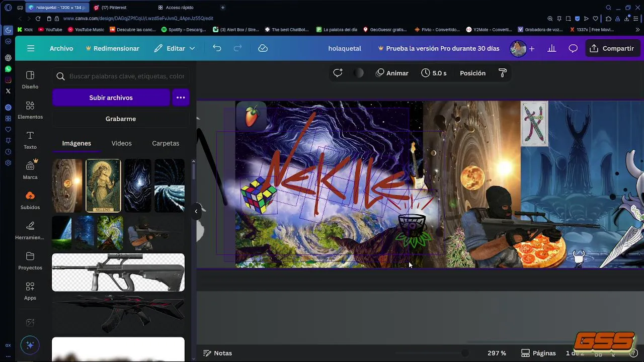Open the comments speech bubble

click(573, 48)
